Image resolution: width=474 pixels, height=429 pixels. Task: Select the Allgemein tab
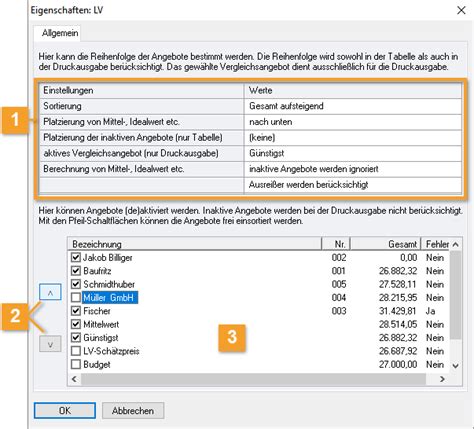click(60, 33)
